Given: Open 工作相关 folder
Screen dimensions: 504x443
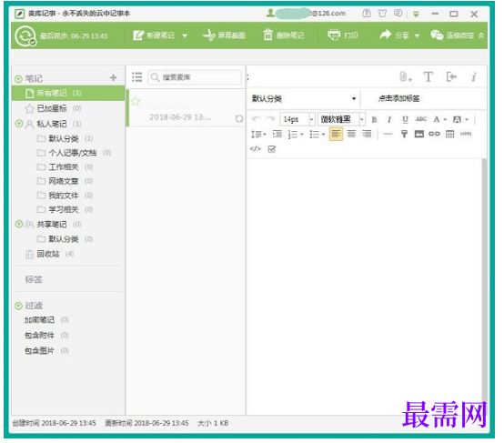Looking at the screenshot, I should point(65,167).
